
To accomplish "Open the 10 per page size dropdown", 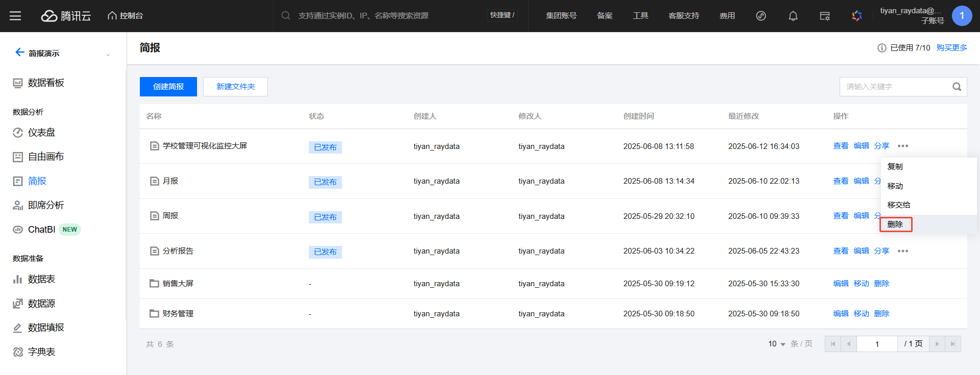I will click(x=776, y=344).
